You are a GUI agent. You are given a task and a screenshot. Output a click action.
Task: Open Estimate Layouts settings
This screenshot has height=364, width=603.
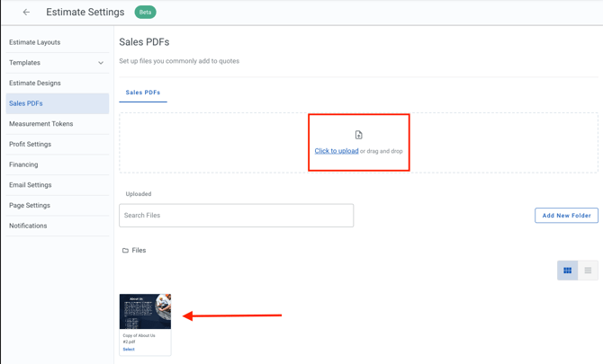point(34,42)
